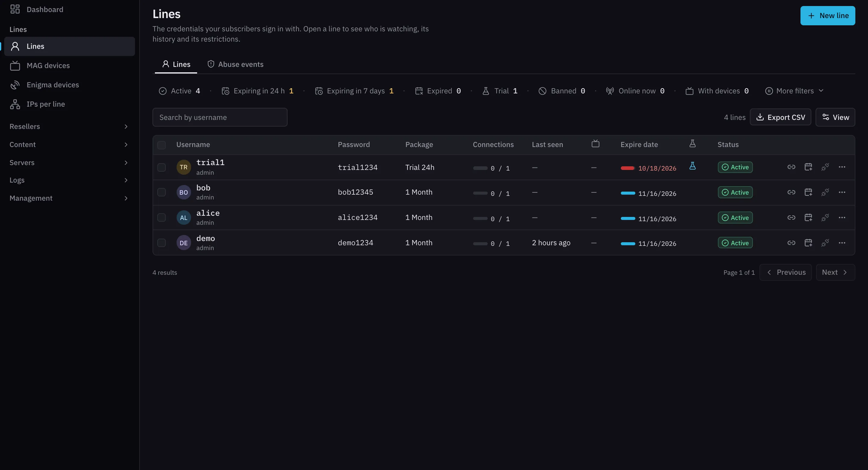The image size is (868, 470).
Task: Focus the Search by username field
Action: pos(220,117)
